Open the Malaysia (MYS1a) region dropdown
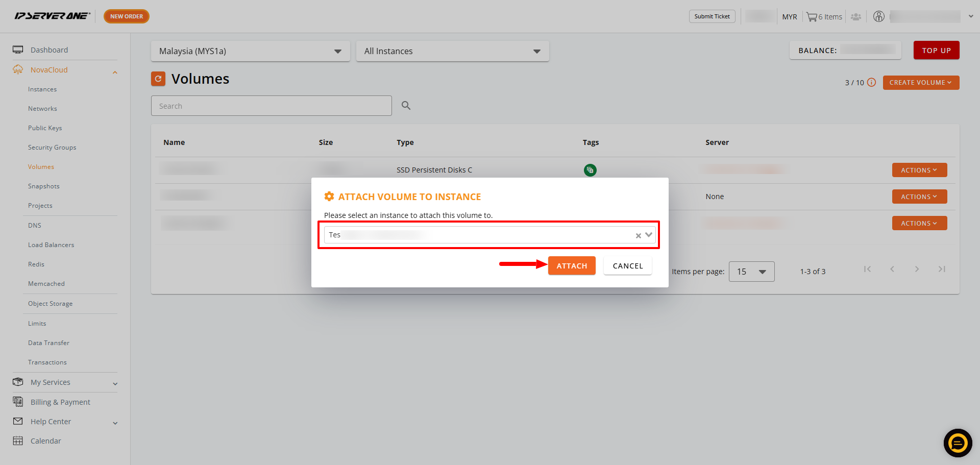Image resolution: width=980 pixels, height=465 pixels. pos(251,51)
